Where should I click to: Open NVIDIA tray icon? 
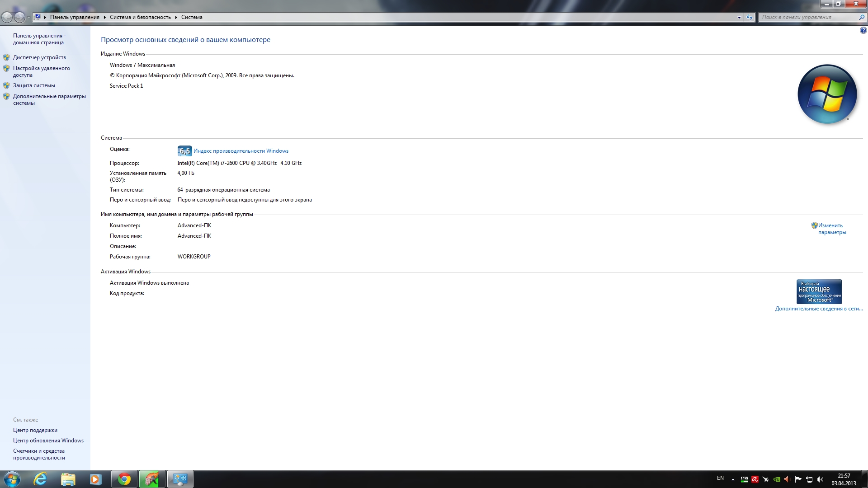777,479
